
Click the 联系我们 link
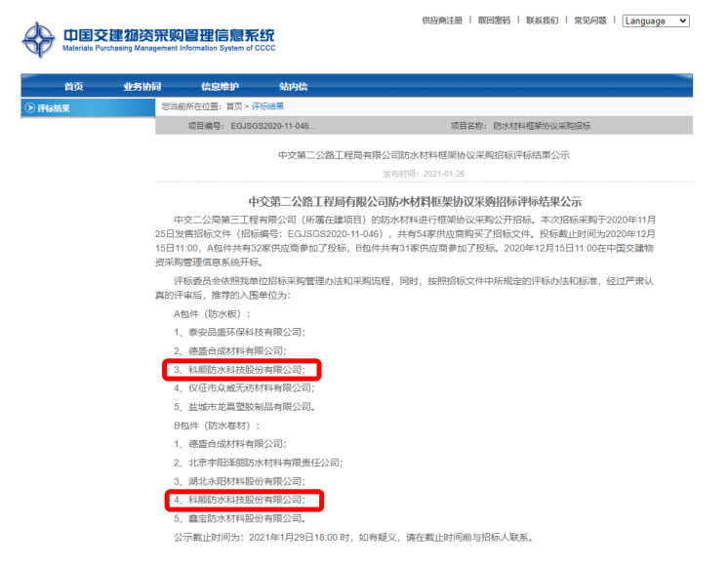542,20
